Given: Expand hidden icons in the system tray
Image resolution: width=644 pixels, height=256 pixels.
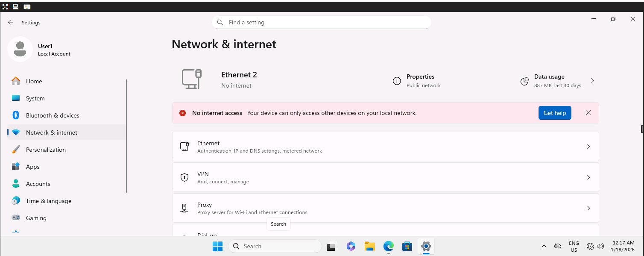Looking at the screenshot, I should pyautogui.click(x=544, y=246).
